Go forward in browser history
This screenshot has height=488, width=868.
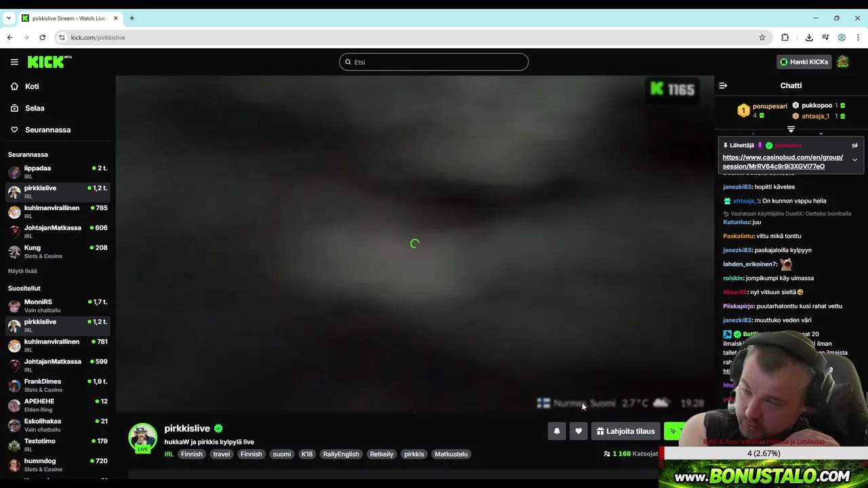point(26,37)
